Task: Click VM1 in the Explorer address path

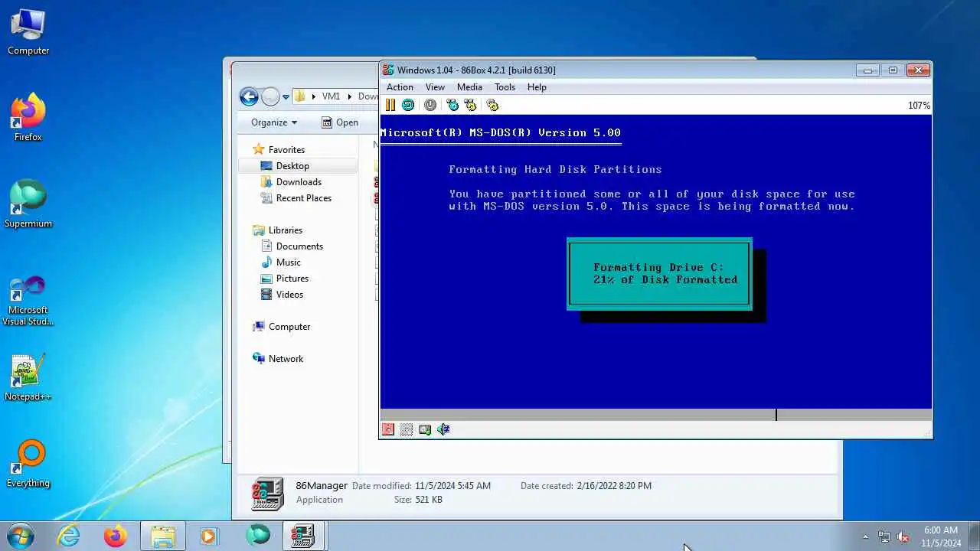Action: pos(331,96)
